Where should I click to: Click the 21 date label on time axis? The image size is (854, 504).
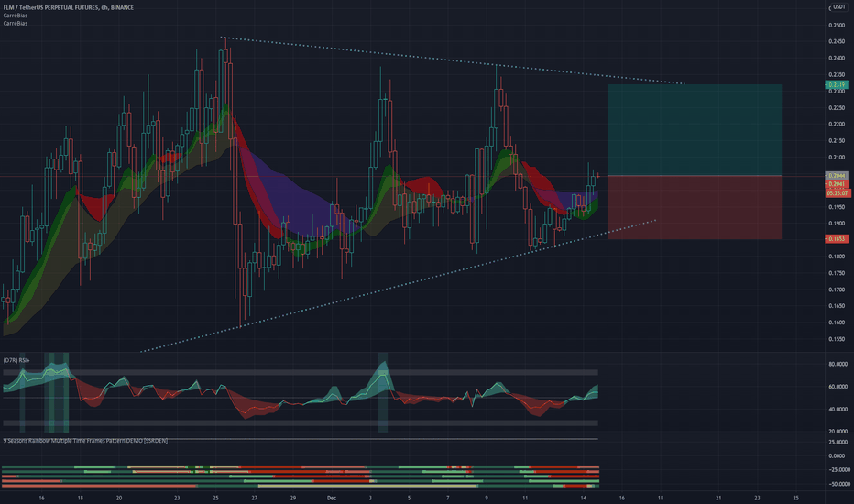(x=718, y=498)
